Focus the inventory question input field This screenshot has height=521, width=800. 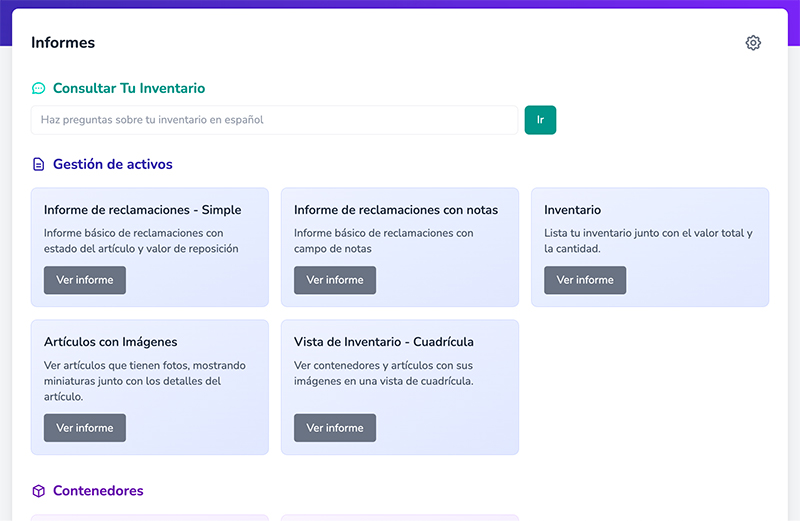click(274, 120)
